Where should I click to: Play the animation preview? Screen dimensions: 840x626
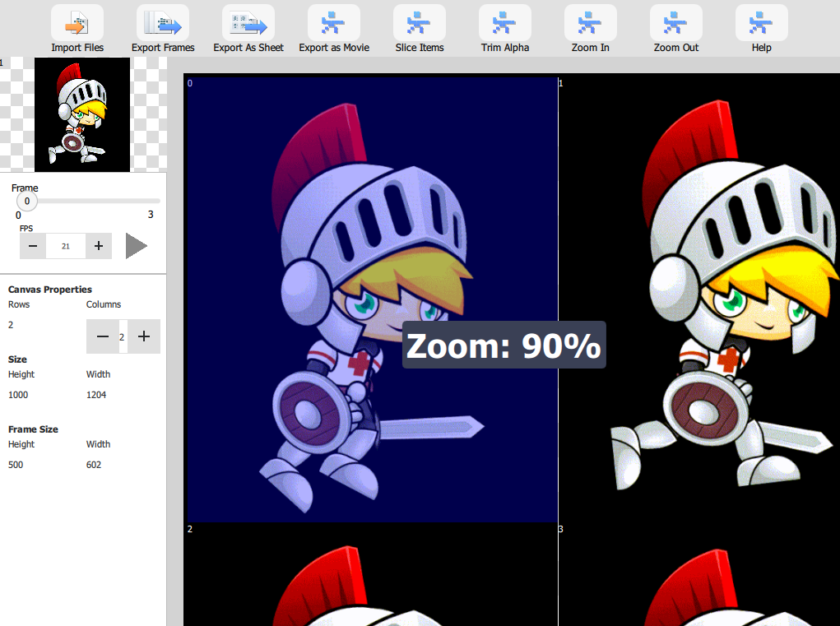click(136, 246)
